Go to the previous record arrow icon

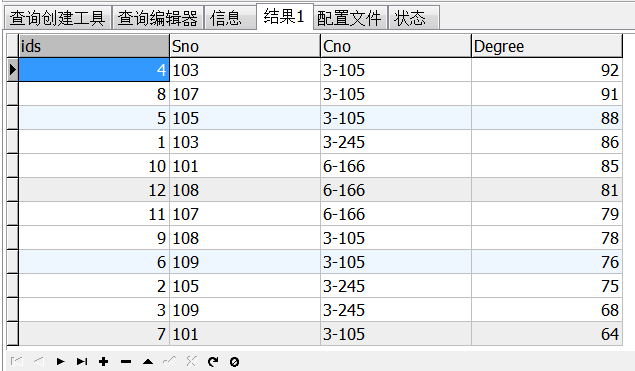(x=39, y=361)
